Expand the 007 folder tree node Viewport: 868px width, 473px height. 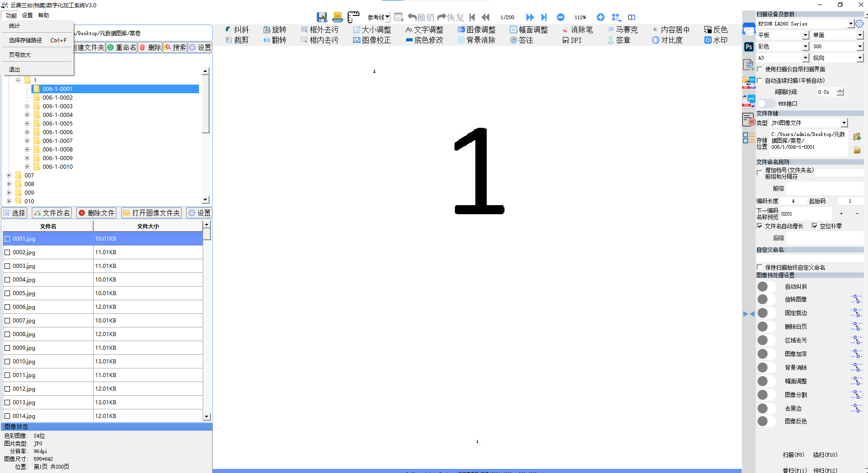pos(9,176)
